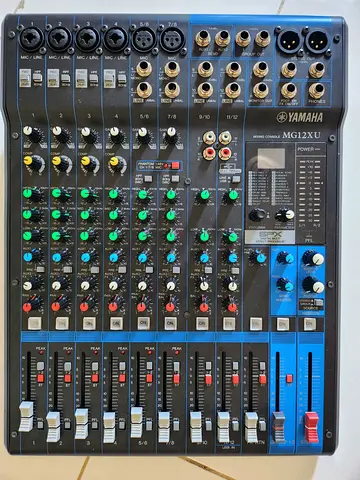The height and width of the screenshot is (480, 360).
Task: Toggle the HPF button on channel 7/8
Action: (x=175, y=179)
